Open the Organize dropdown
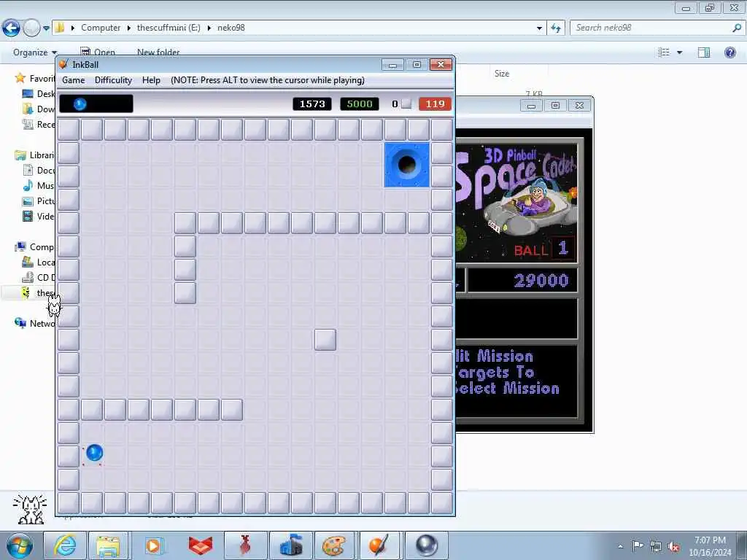 coord(34,52)
